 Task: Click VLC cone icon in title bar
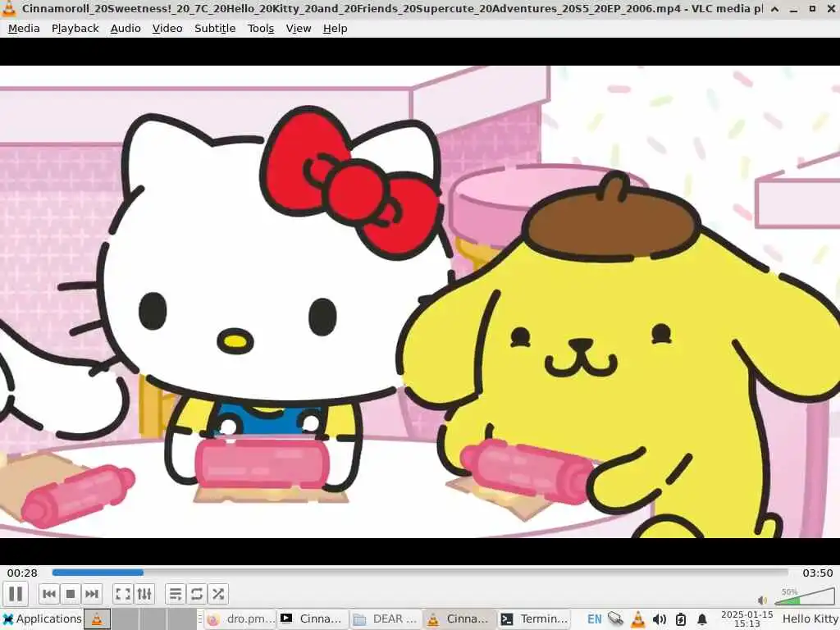(x=10, y=8)
